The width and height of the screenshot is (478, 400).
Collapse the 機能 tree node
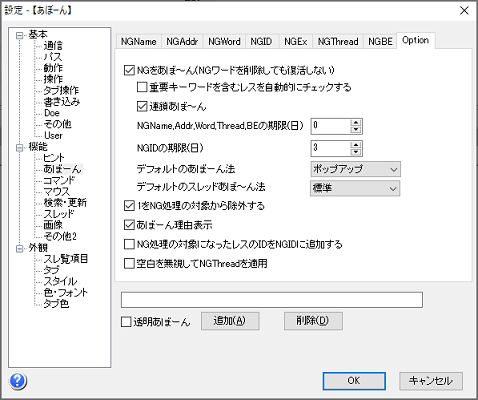pos(20,147)
